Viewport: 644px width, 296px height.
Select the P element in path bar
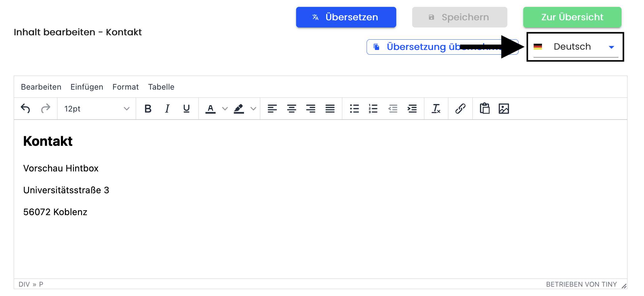pyautogui.click(x=41, y=284)
